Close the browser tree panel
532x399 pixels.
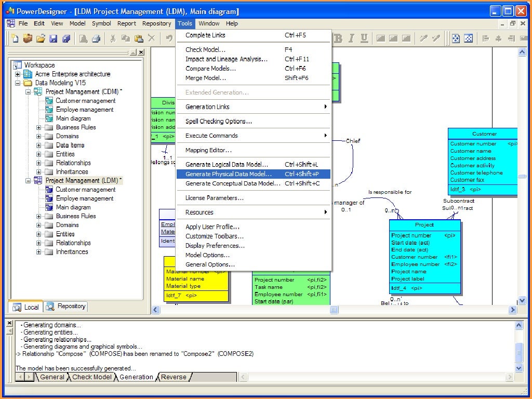141,52
